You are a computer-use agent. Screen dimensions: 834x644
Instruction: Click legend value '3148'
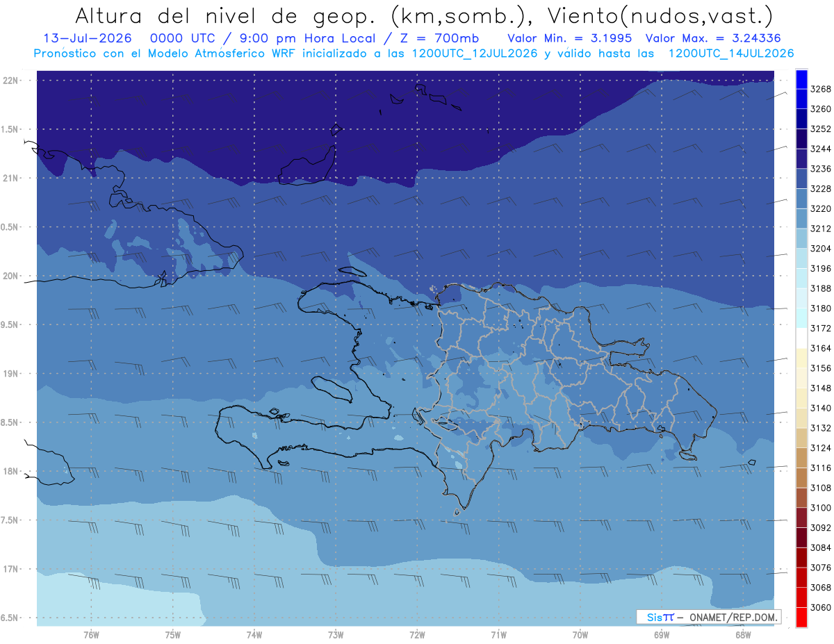pos(821,388)
